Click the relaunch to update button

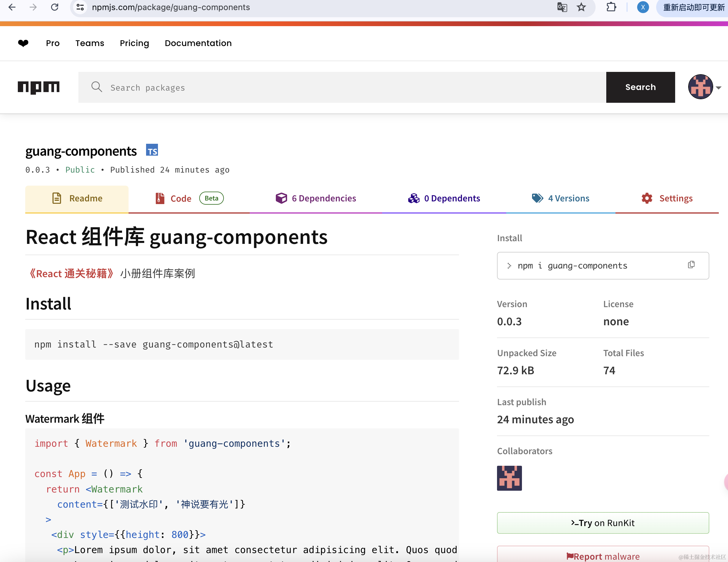coord(693,7)
